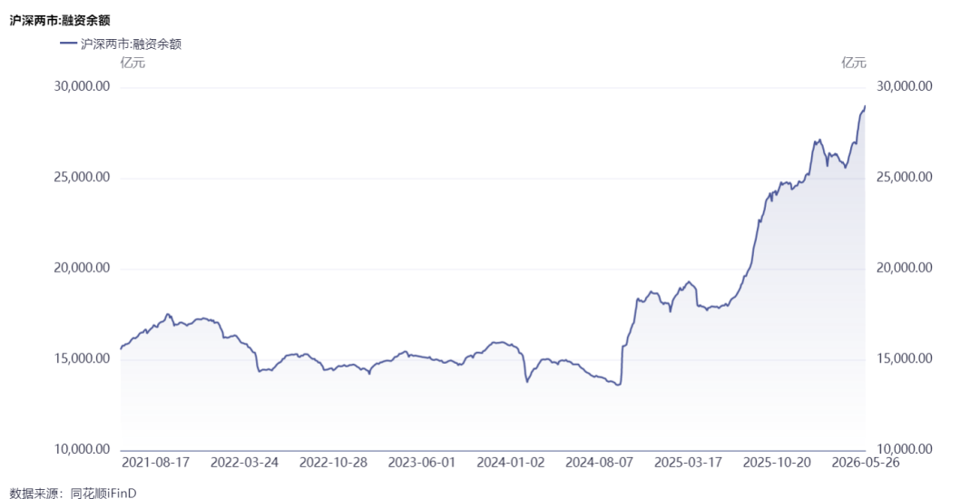Click left axis value 30,000.00

click(x=82, y=86)
